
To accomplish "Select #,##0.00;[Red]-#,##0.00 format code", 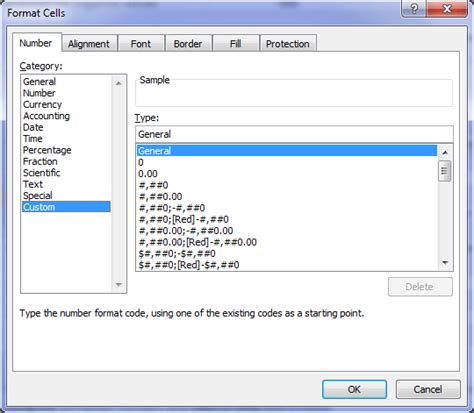I will tap(287, 242).
